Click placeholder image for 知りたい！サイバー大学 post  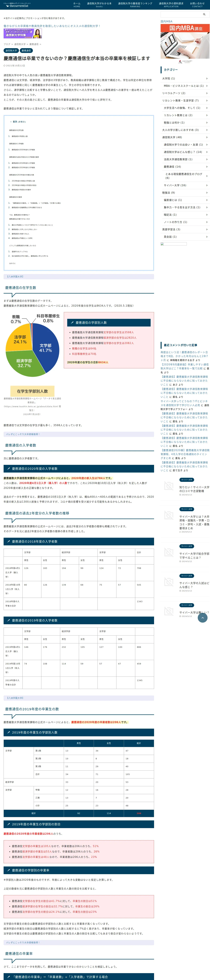click(x=168, y=485)
